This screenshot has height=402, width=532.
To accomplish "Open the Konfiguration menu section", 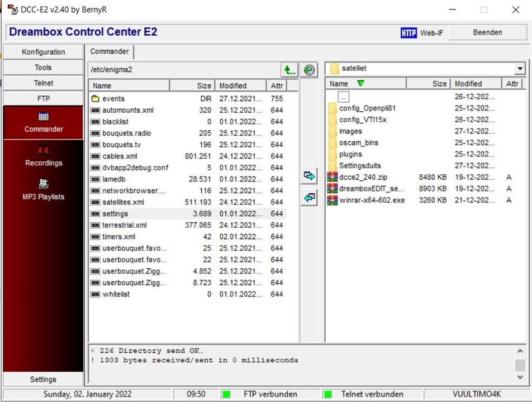I will pyautogui.click(x=43, y=51).
